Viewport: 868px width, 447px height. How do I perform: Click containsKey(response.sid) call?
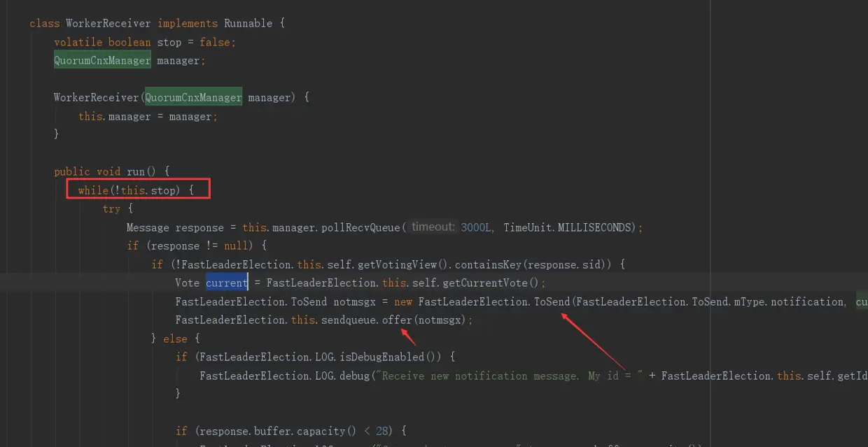pyautogui.click(x=535, y=264)
